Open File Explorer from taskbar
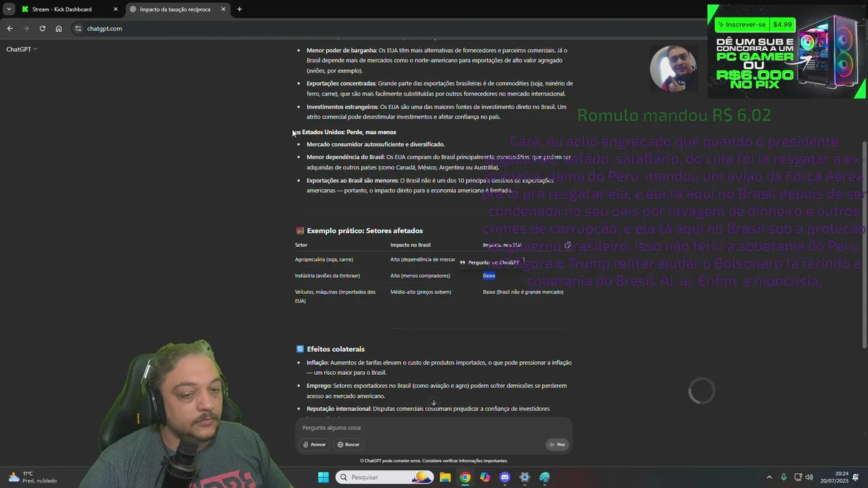 point(445,477)
